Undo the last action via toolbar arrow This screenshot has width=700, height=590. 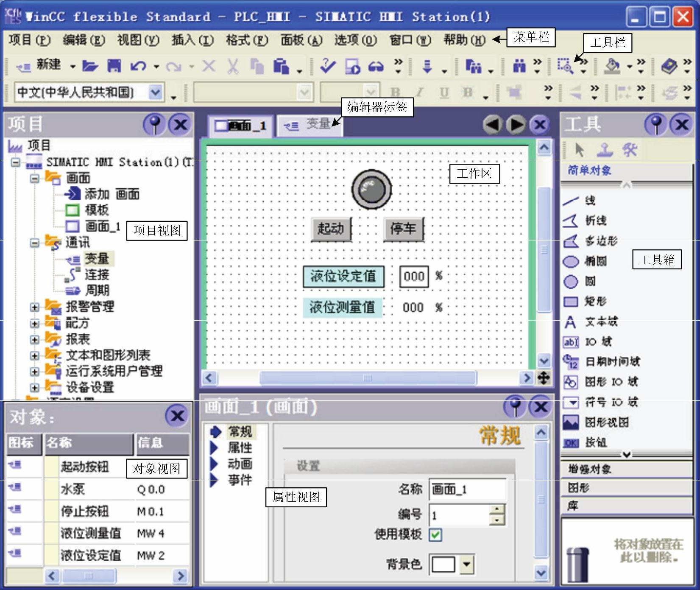click(x=138, y=66)
